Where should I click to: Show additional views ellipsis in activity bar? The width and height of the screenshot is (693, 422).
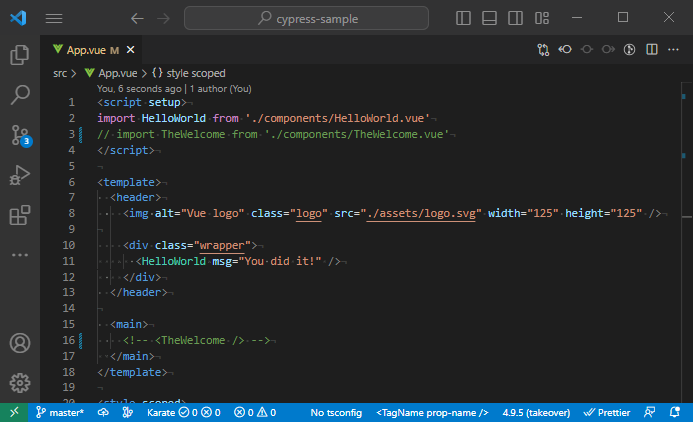pos(20,255)
